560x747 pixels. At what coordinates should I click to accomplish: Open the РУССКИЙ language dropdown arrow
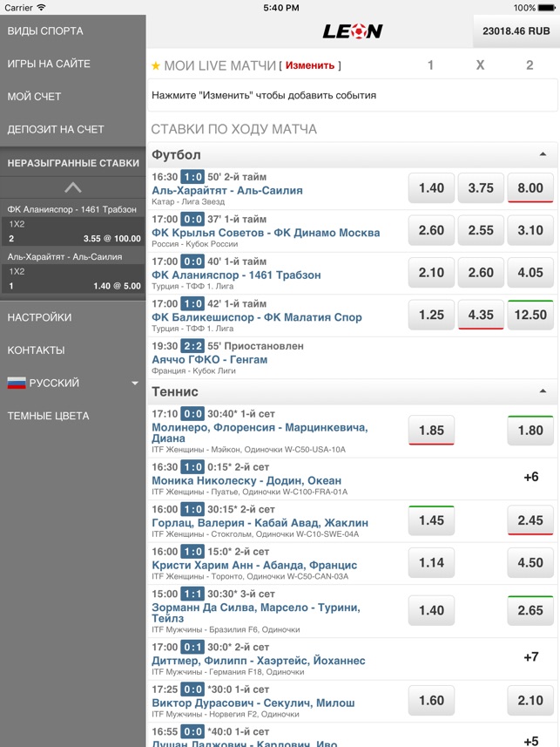click(135, 383)
